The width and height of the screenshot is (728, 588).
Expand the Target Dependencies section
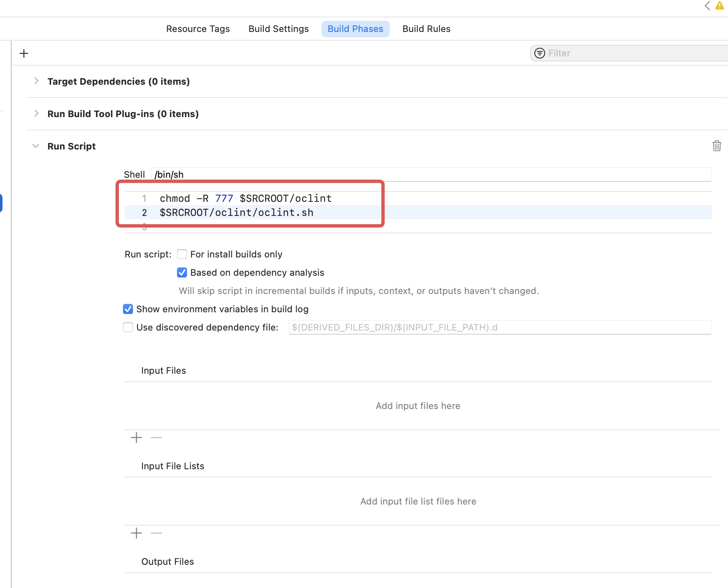[37, 81]
